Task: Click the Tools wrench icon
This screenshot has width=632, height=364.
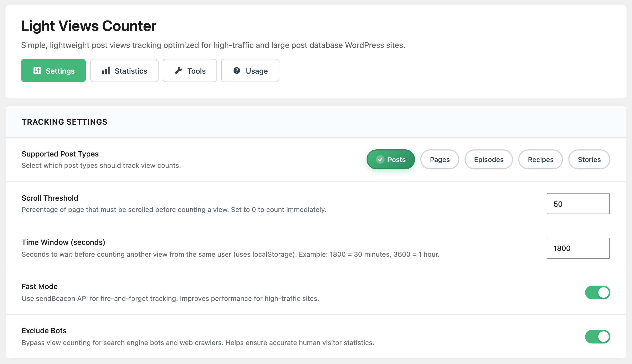Action: click(x=178, y=70)
